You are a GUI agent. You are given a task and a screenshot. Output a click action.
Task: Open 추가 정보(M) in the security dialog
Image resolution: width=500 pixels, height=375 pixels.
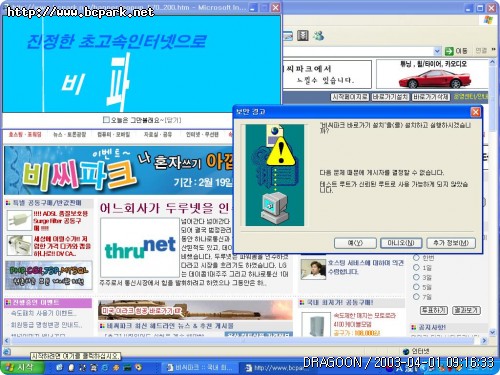[x=451, y=243]
